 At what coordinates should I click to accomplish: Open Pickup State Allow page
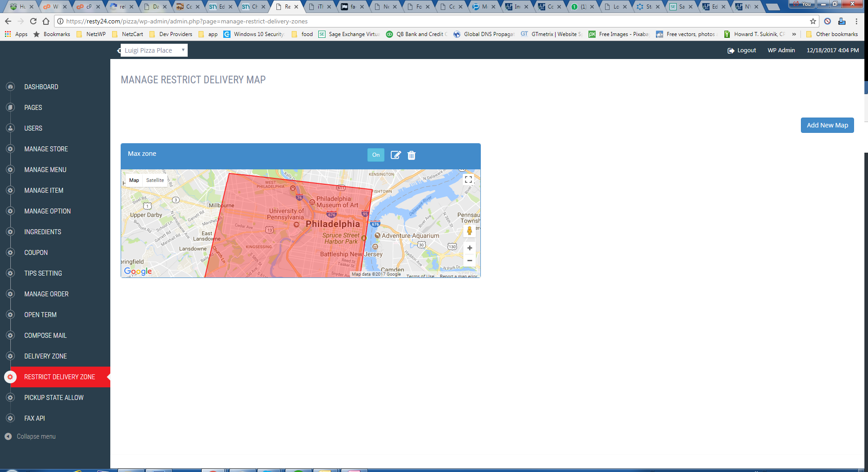55,398
